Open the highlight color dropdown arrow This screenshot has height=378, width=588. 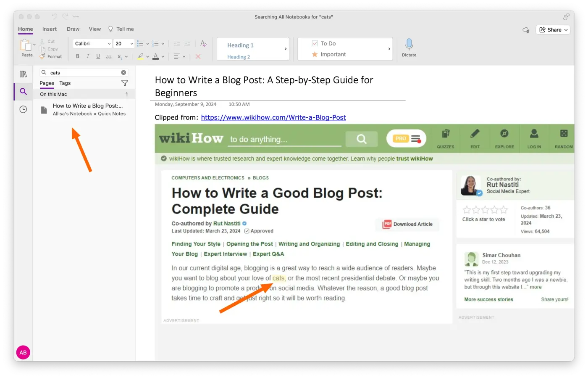point(147,56)
